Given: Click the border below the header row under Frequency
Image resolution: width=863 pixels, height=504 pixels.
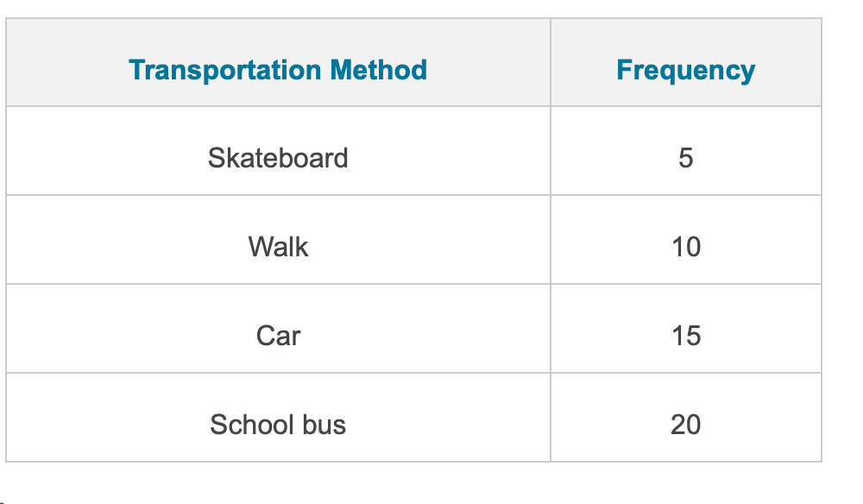Looking at the screenshot, I should point(686,106).
